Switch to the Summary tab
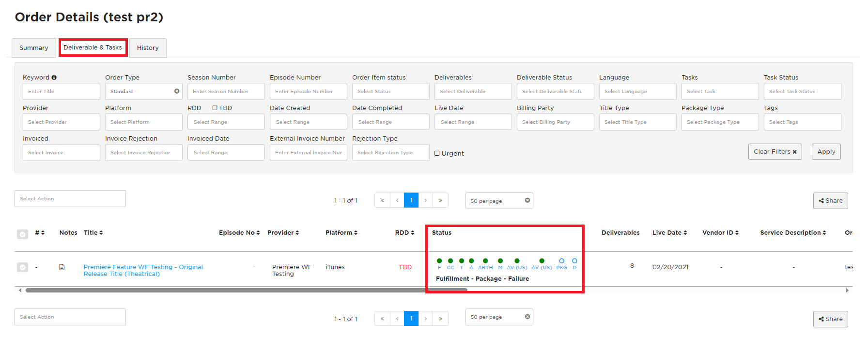Viewport: 868px width, 340px height. point(33,48)
